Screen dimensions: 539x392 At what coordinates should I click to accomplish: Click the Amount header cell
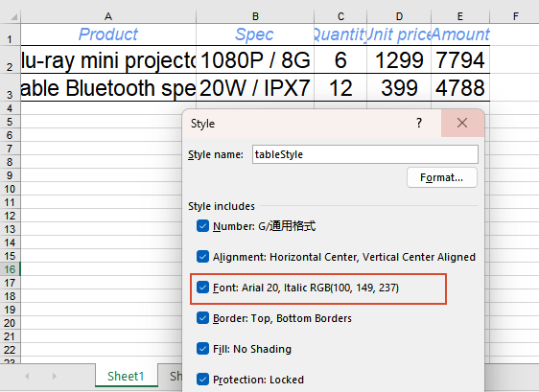tap(460, 35)
